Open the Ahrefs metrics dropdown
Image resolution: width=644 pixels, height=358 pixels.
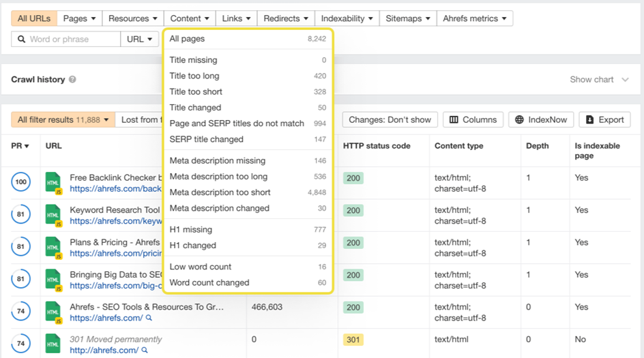[475, 18]
